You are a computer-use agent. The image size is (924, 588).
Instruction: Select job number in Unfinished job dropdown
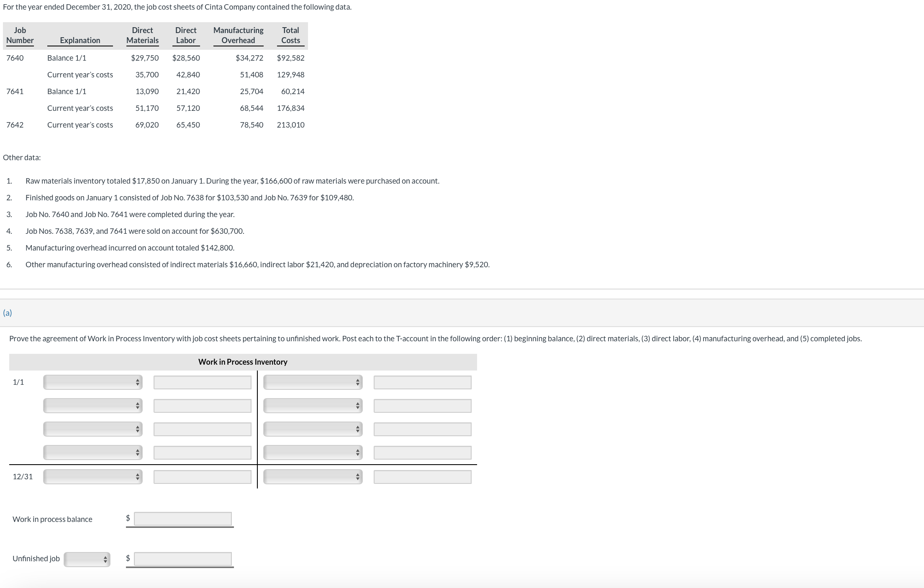click(x=87, y=559)
